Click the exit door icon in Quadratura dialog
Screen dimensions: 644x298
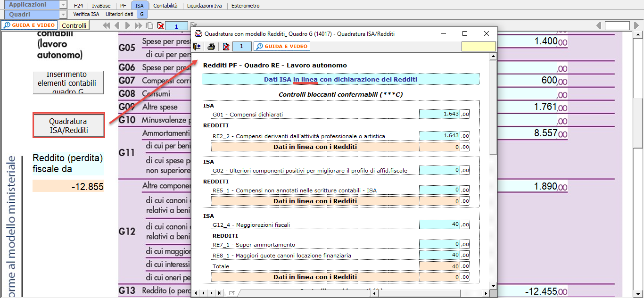(x=197, y=46)
